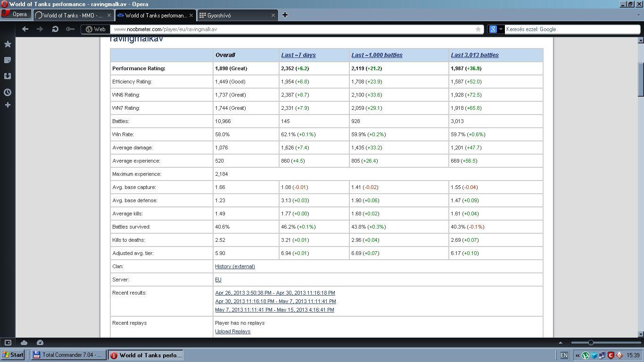Open the EN language indicator
Image resolution: width=644 pixels, height=362 pixels.
pos(564,355)
